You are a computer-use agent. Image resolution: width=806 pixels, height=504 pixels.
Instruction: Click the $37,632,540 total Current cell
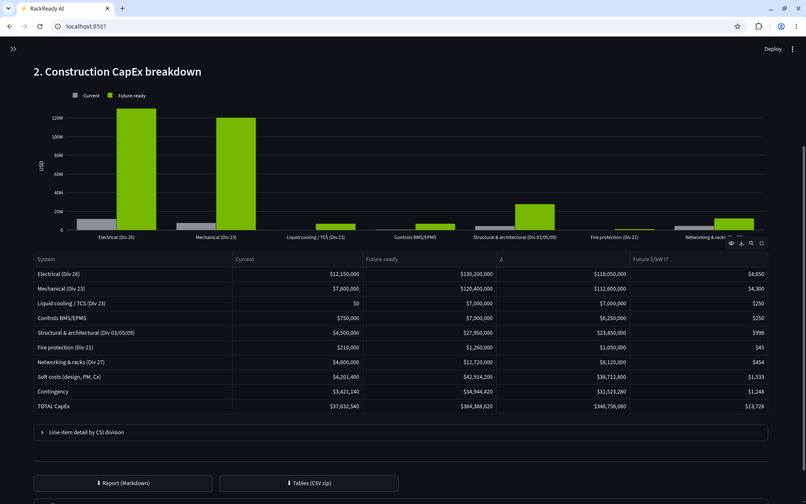tap(298, 406)
